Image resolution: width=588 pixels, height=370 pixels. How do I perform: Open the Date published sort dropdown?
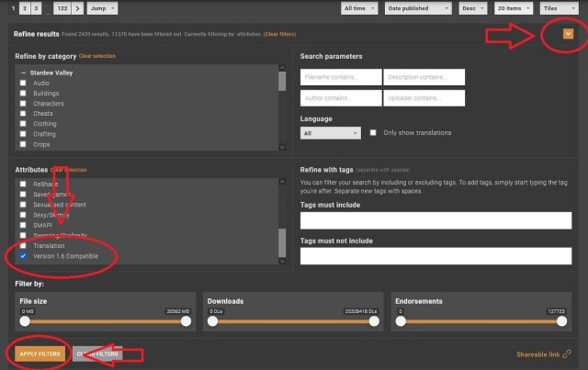click(x=426, y=8)
